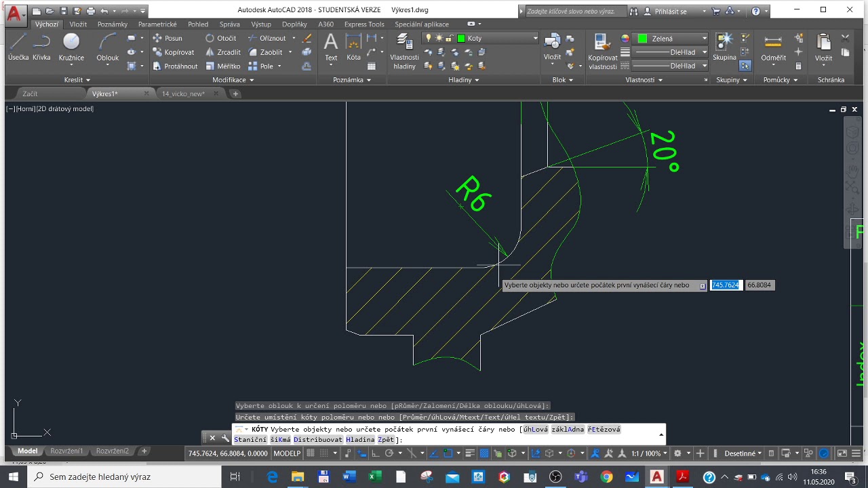Select the Oblouk arc tool
Viewport: 868px width, 488px height.
point(107,47)
